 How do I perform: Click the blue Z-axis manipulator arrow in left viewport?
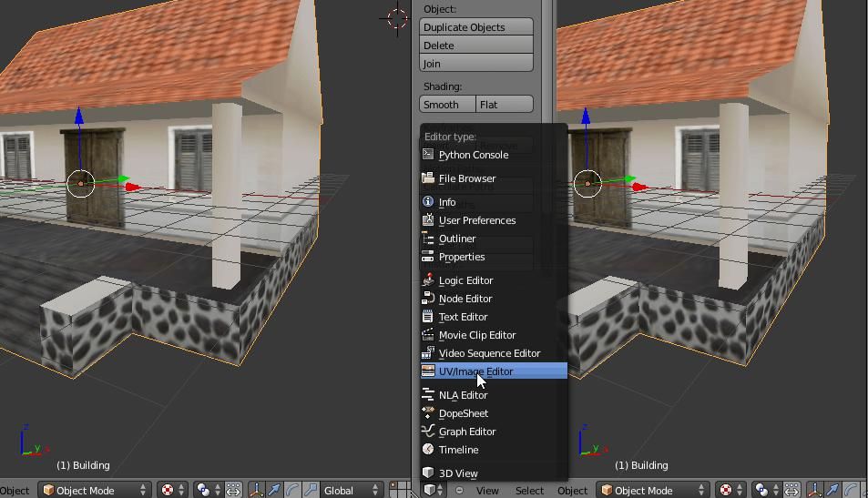pyautogui.click(x=80, y=117)
